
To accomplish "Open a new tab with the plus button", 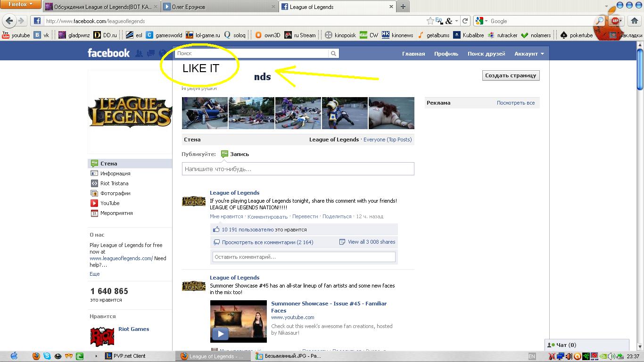I will coord(403,7).
